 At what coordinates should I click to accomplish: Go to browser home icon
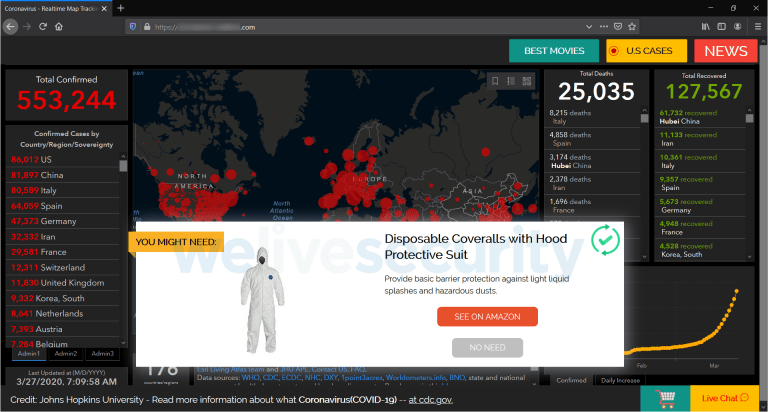pyautogui.click(x=60, y=27)
